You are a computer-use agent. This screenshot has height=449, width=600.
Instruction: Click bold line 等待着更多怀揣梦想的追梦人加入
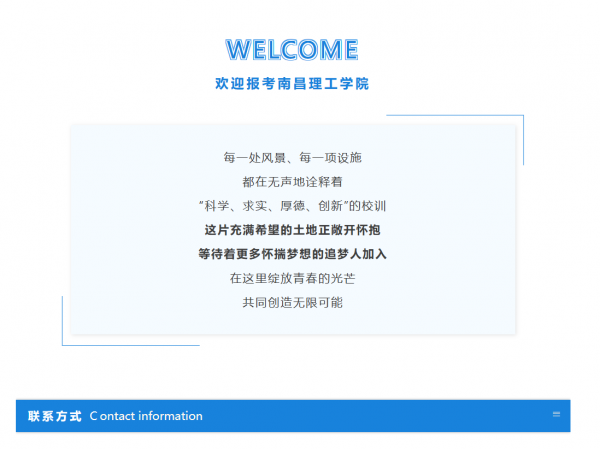(293, 254)
